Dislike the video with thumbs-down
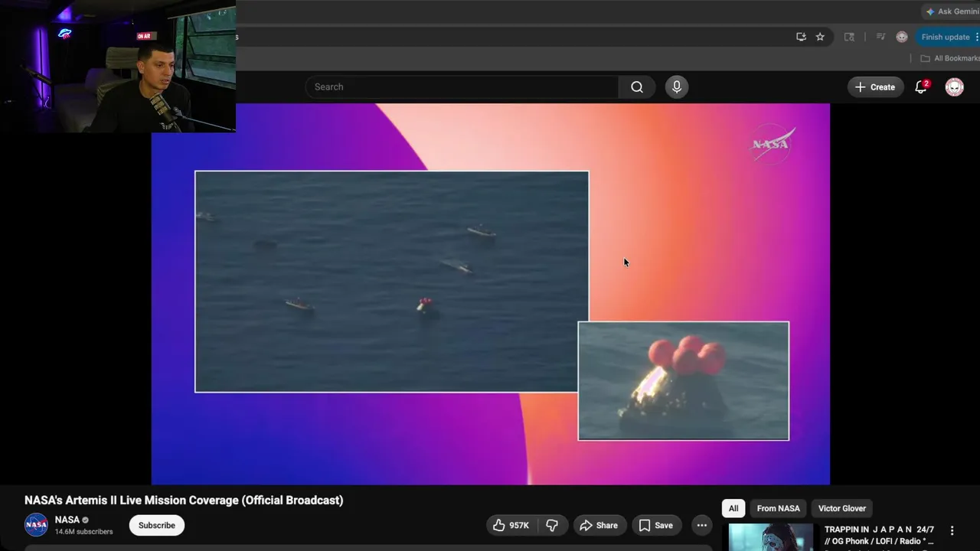 point(551,525)
